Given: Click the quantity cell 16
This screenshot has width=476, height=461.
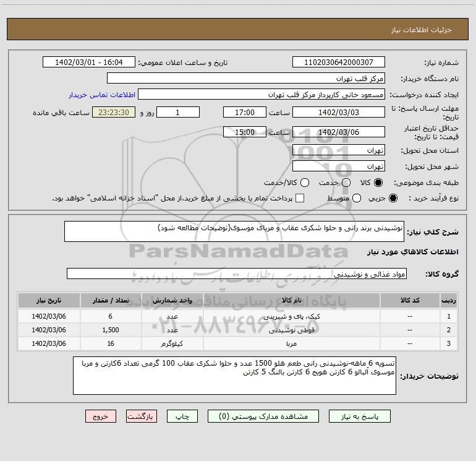Looking at the screenshot, I should click(x=111, y=343).
